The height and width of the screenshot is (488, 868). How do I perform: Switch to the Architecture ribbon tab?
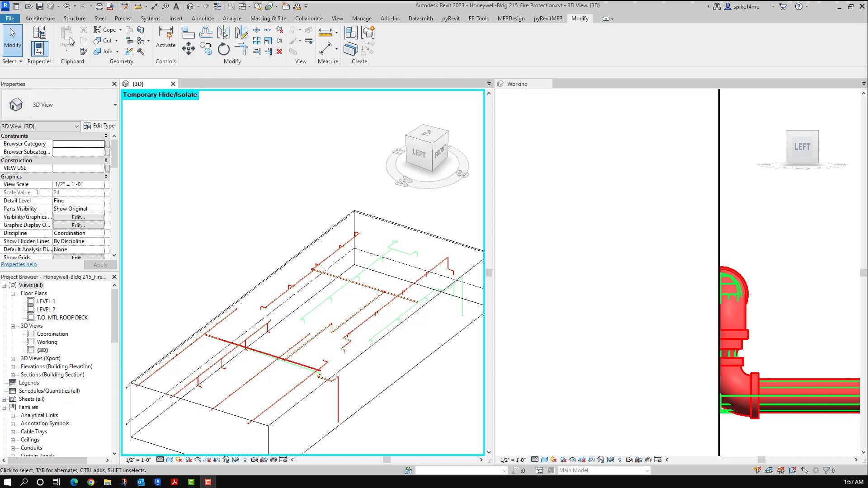[x=40, y=19]
